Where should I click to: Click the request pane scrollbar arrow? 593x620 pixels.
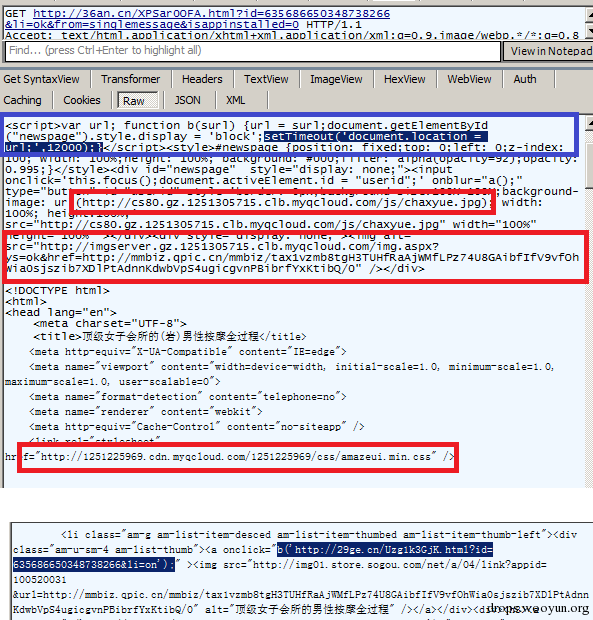pyautogui.click(x=589, y=16)
